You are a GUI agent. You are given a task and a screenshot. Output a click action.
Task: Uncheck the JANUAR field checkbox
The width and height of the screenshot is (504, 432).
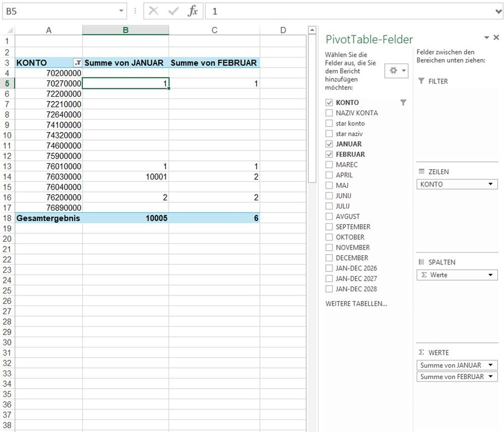pyautogui.click(x=329, y=144)
